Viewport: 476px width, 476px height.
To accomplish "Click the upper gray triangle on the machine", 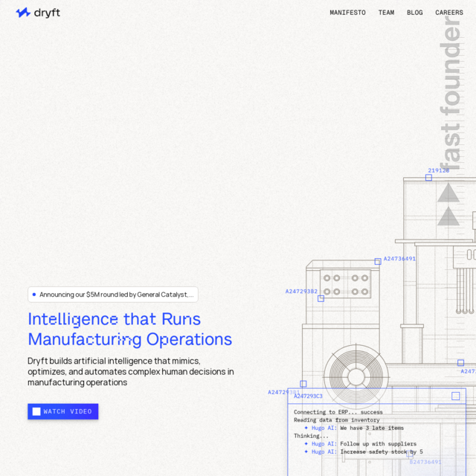I will 448,193.
